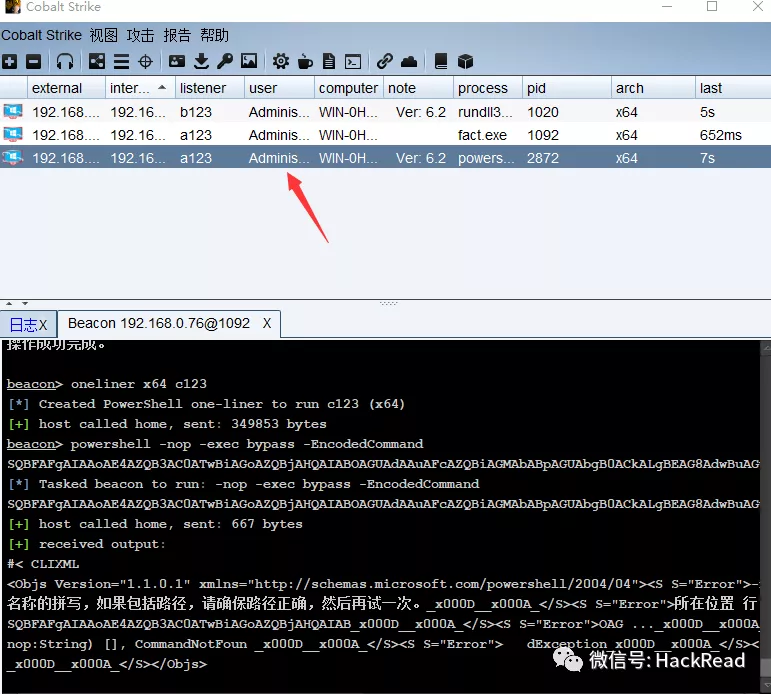
Task: Sort by the listener column header
Action: (209, 88)
